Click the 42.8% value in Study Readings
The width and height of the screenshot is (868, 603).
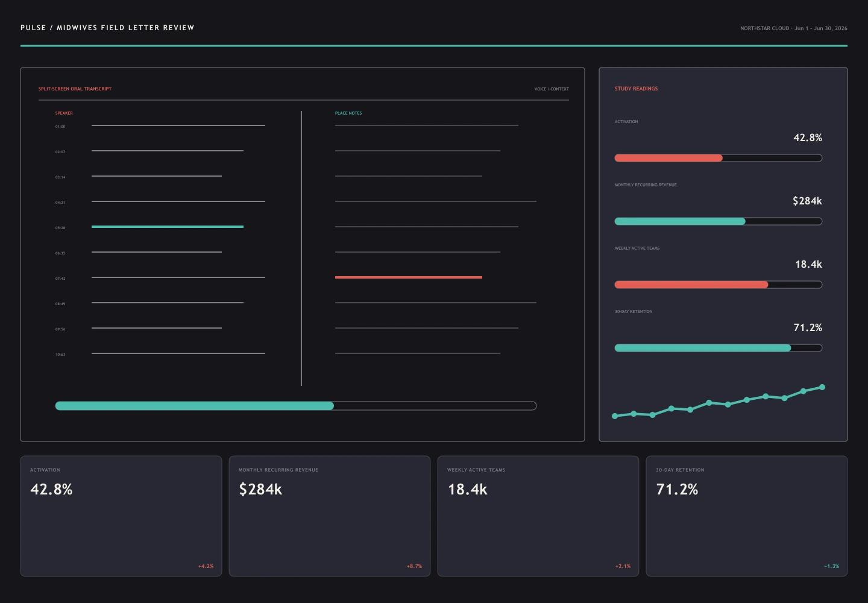point(808,137)
